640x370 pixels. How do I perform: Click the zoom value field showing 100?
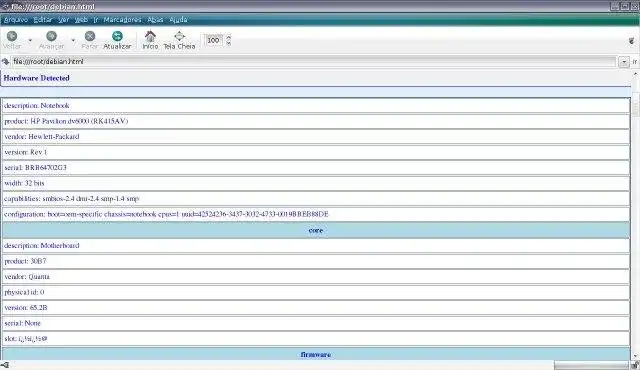pos(214,40)
